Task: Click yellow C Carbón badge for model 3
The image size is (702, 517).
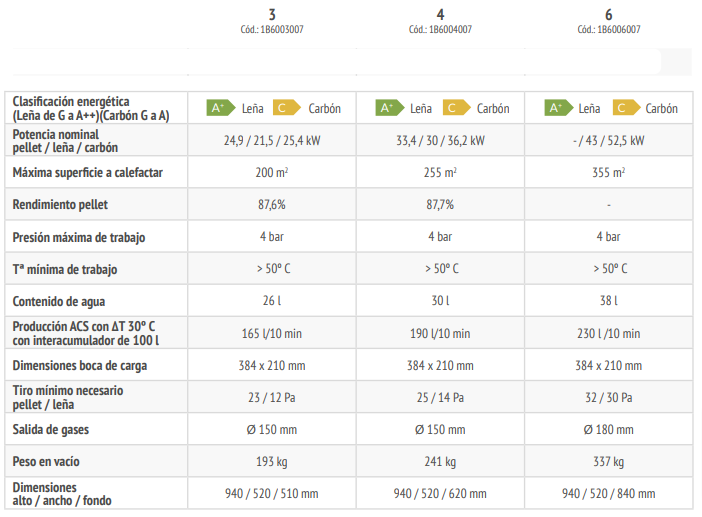Action: coord(287,108)
